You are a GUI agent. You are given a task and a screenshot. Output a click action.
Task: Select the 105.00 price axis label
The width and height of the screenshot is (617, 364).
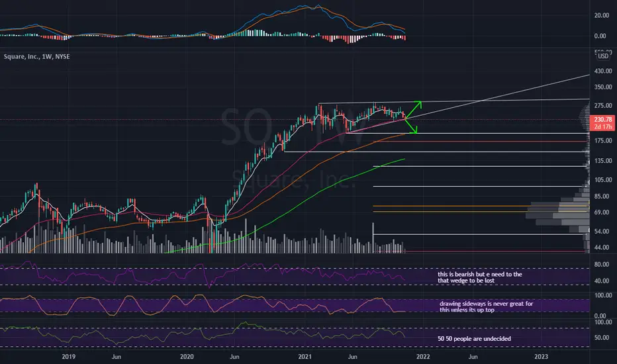tap(603, 180)
